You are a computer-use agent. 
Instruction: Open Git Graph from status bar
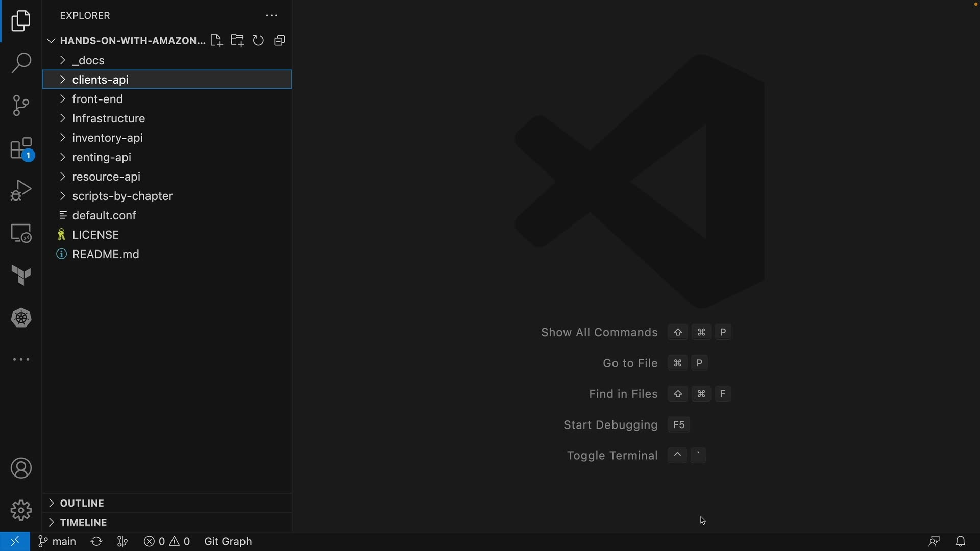228,541
